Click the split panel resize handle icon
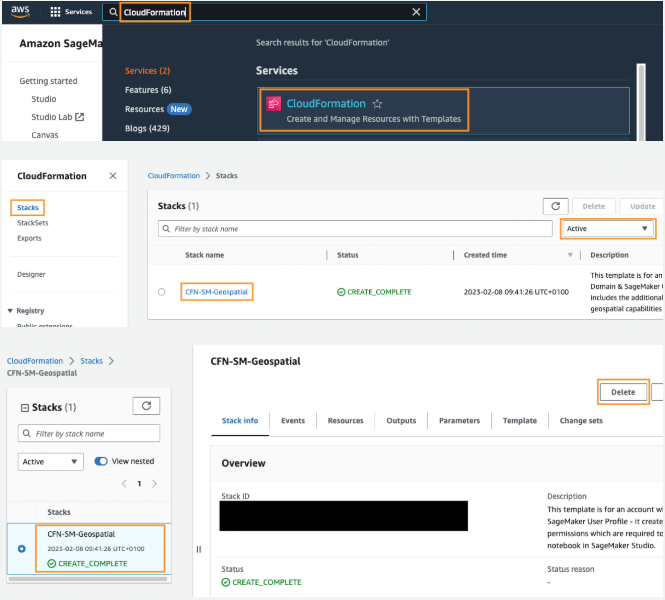The image size is (665, 600). pos(199,549)
